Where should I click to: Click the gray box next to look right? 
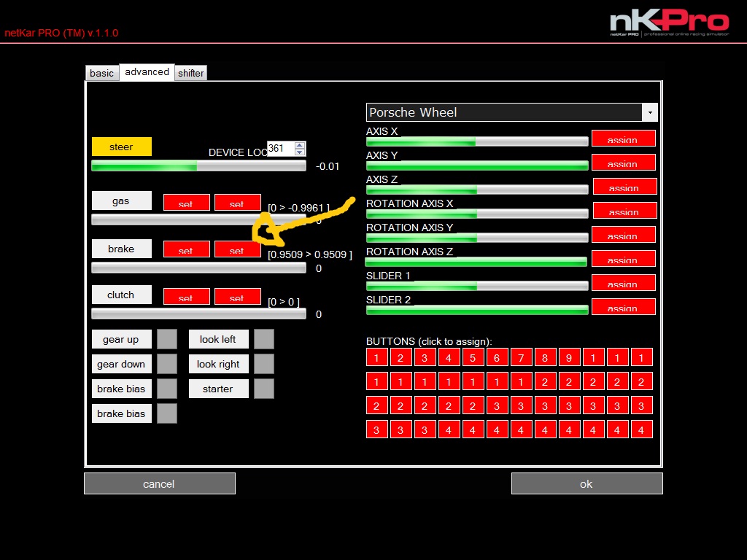pyautogui.click(x=264, y=364)
